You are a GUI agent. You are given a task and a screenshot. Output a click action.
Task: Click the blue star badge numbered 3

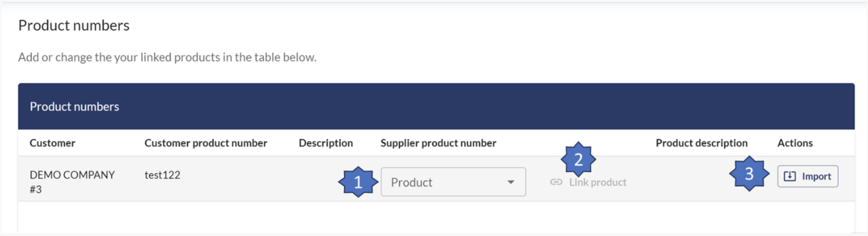pos(749,174)
